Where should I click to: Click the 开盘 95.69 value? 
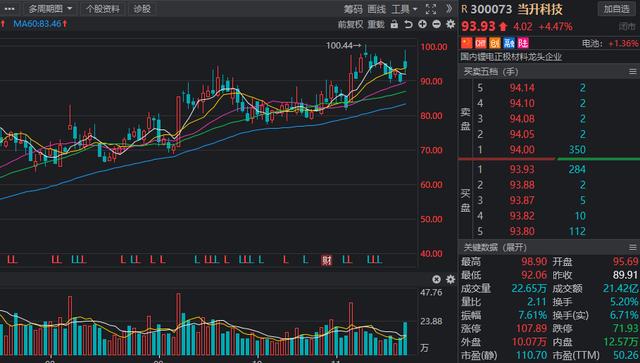click(625, 262)
